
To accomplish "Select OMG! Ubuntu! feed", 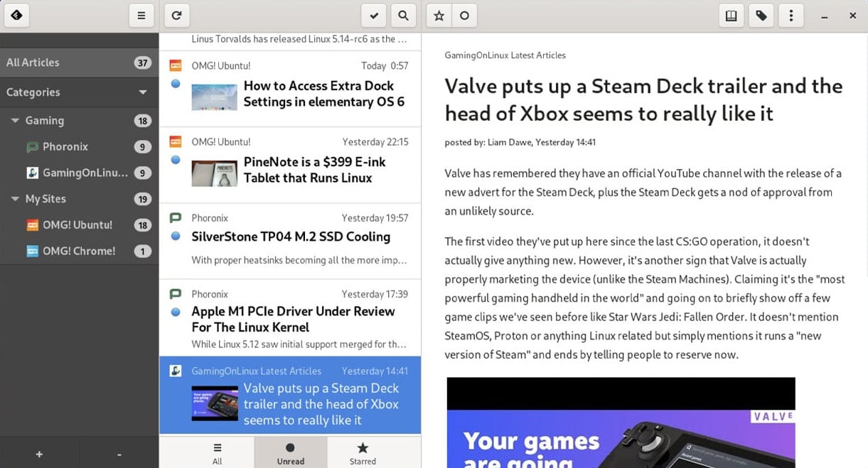I will pyautogui.click(x=79, y=225).
